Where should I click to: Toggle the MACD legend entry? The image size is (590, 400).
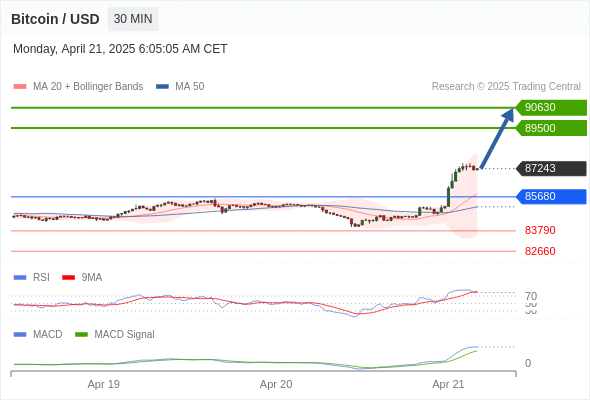click(38, 334)
